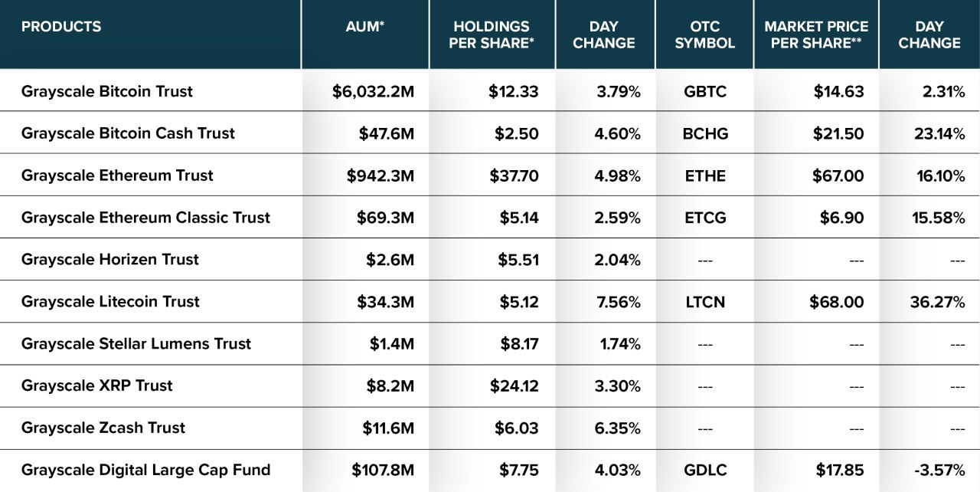Click the GBTC ticker symbol
This screenshot has width=980, height=492.
click(704, 92)
